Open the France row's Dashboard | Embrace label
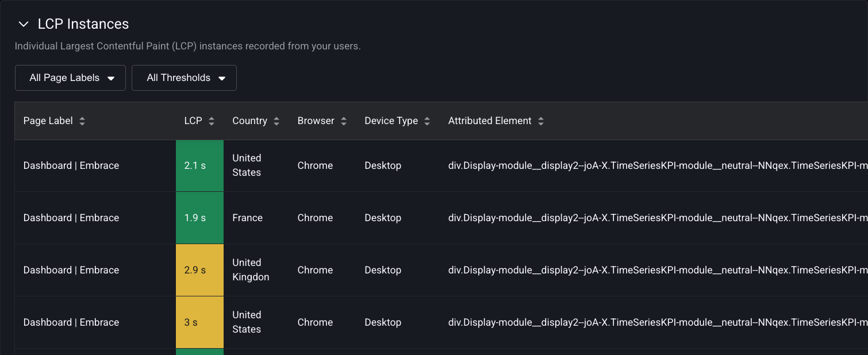The width and height of the screenshot is (868, 355). (71, 218)
